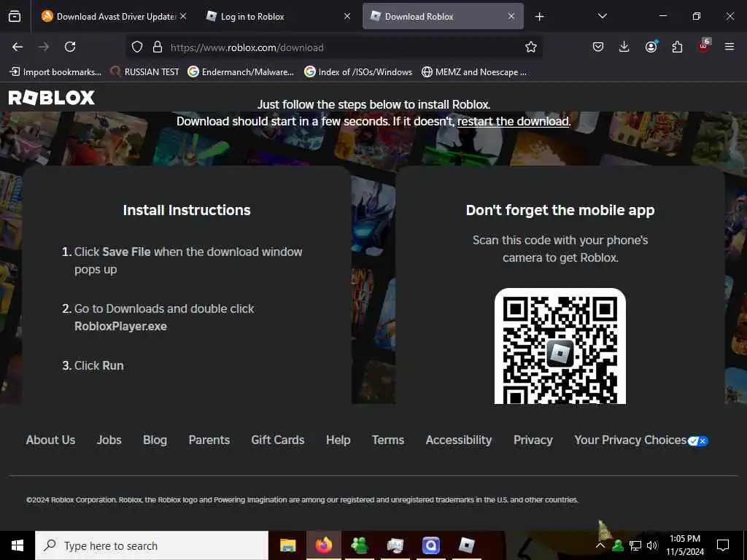
Task: Open Import bookmarks bookmark item
Action: (x=55, y=72)
